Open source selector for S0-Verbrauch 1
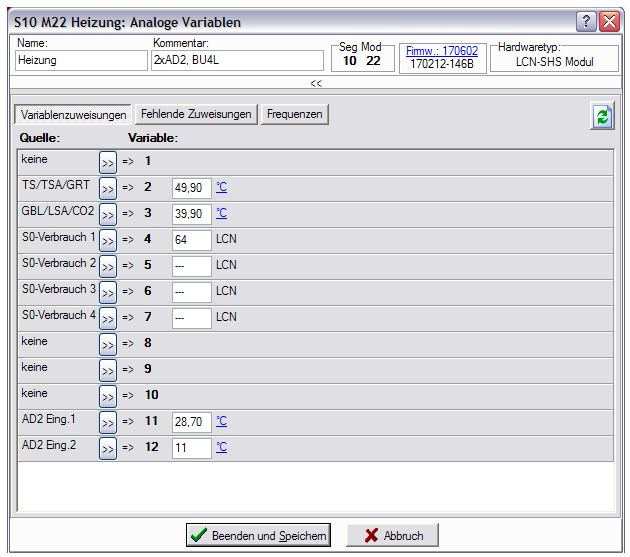The height and width of the screenshot is (557, 630). pos(108,240)
